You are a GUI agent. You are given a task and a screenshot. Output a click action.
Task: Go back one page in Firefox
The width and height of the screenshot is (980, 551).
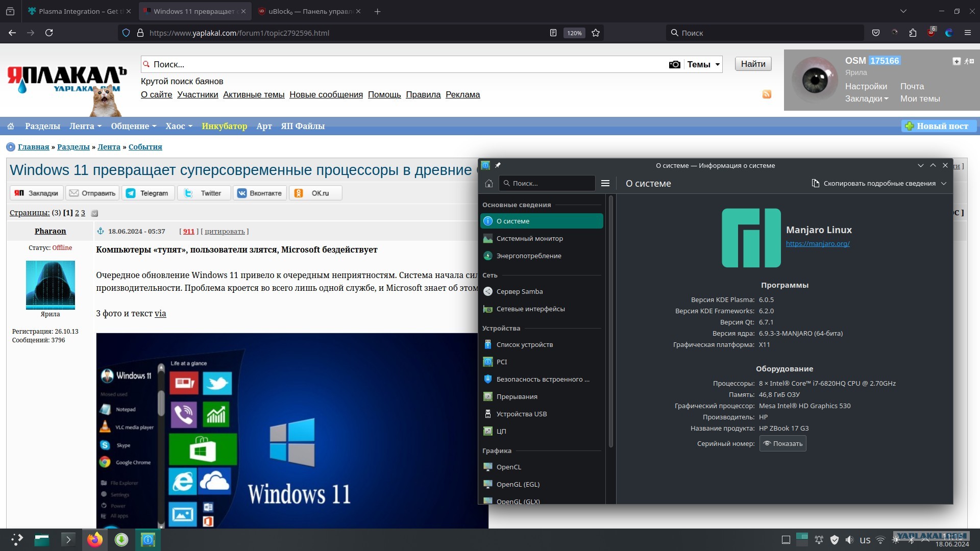tap(12, 33)
